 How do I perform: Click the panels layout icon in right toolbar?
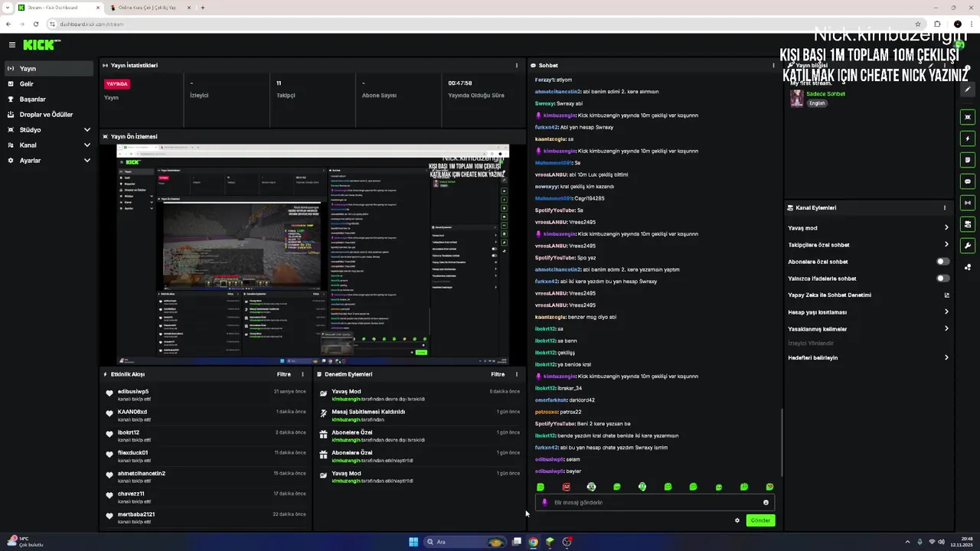tap(968, 224)
